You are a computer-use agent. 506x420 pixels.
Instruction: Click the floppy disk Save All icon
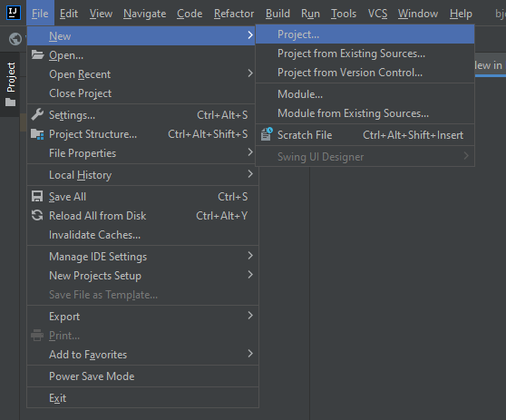[x=37, y=196]
